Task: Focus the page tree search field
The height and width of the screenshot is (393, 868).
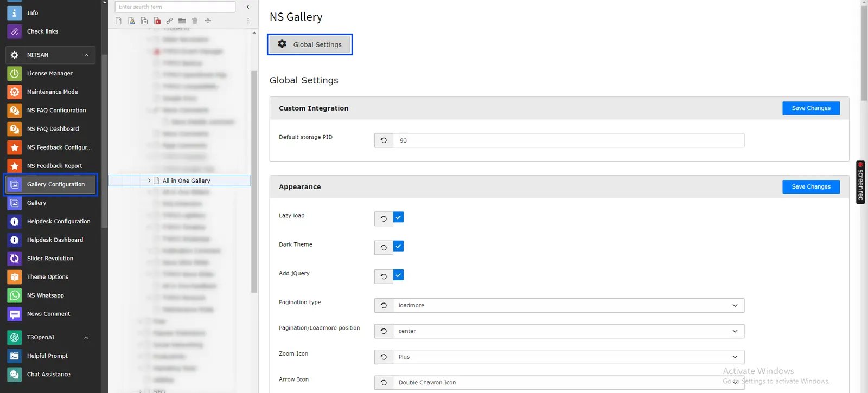Action: point(175,7)
